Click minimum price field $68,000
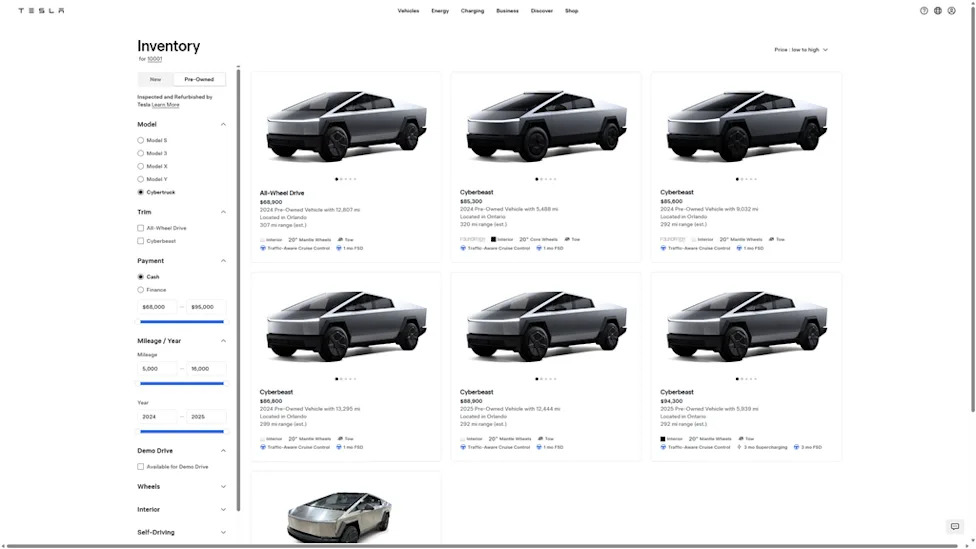This screenshot has height=549, width=976. click(157, 307)
